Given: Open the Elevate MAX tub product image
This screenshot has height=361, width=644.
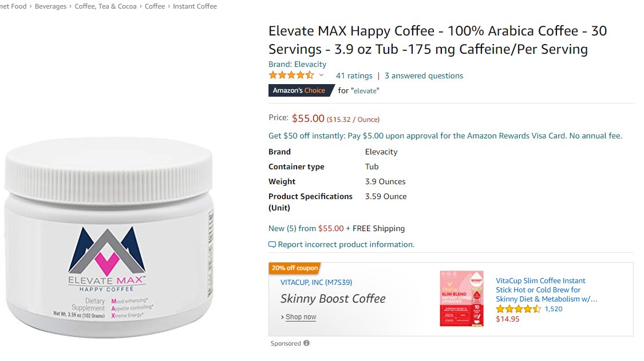Looking at the screenshot, I should [109, 237].
